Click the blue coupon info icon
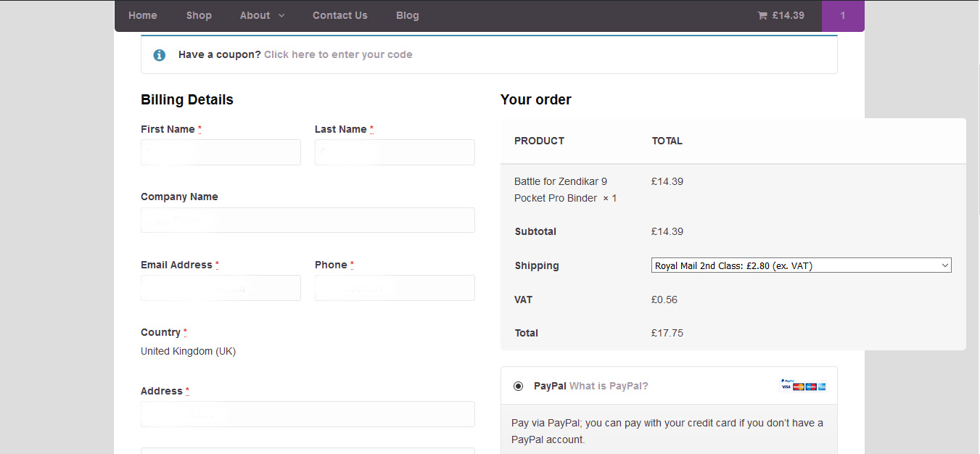The height and width of the screenshot is (454, 980). (160, 54)
